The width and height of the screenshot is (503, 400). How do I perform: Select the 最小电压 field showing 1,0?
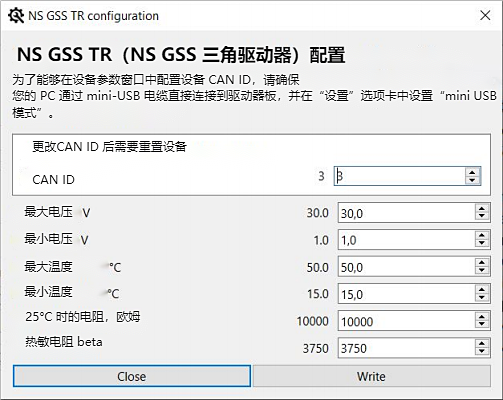(x=406, y=240)
